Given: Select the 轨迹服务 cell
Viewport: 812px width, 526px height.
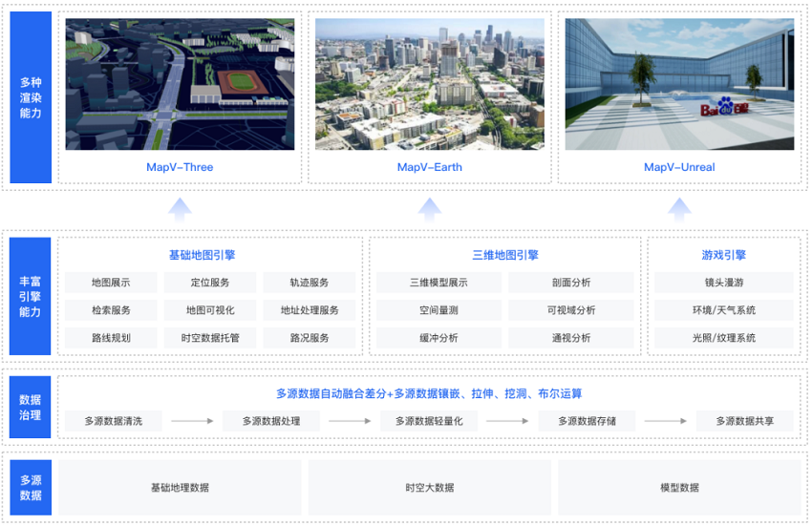Looking at the screenshot, I should coord(310,283).
